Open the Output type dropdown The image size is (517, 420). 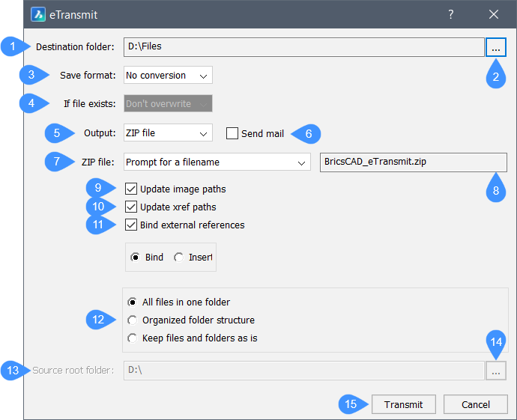[x=168, y=133]
